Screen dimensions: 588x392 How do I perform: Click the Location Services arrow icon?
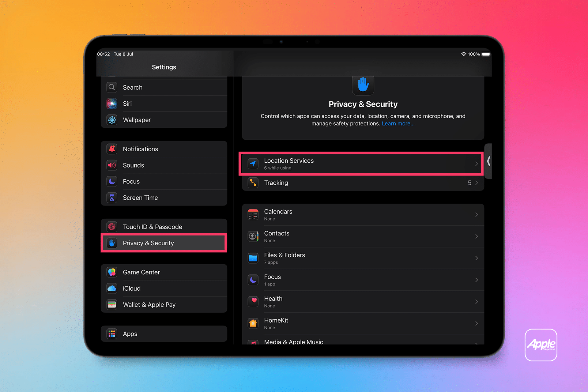253,164
